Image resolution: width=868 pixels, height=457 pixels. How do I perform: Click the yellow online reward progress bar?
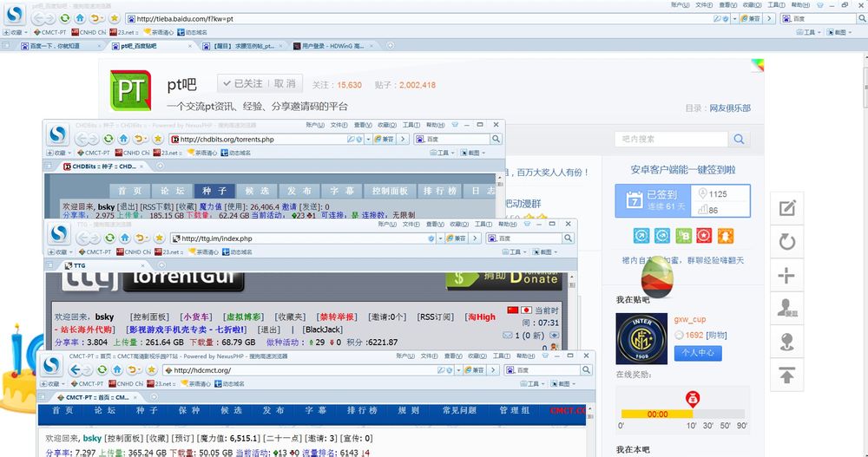pyautogui.click(x=656, y=414)
